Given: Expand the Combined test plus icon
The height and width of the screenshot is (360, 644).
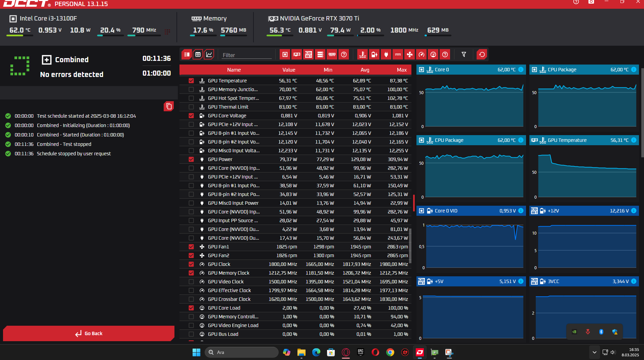Looking at the screenshot, I should pyautogui.click(x=46, y=60).
